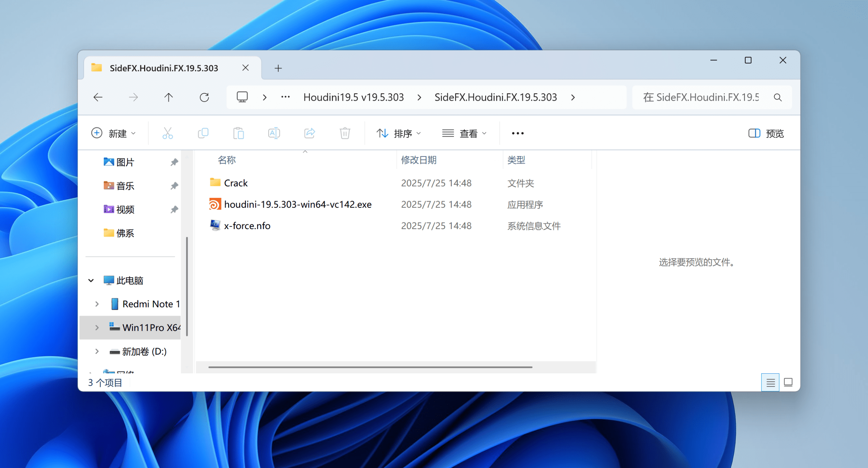The image size is (868, 468).
Task: Click the Delete trash icon
Action: [345, 133]
